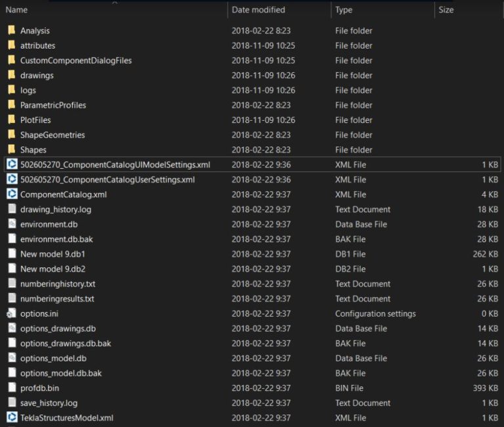
Task: Sort files by the Name column header
Action: (x=17, y=10)
